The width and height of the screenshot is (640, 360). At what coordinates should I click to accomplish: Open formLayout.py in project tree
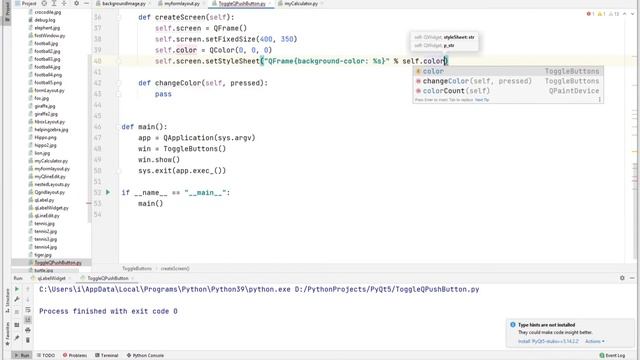tap(47, 90)
